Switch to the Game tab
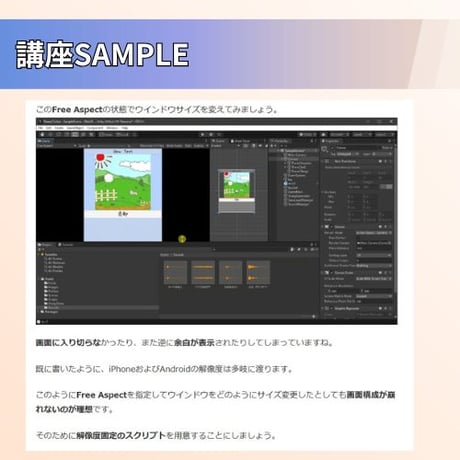The height and width of the screenshot is (460, 460). [46, 141]
